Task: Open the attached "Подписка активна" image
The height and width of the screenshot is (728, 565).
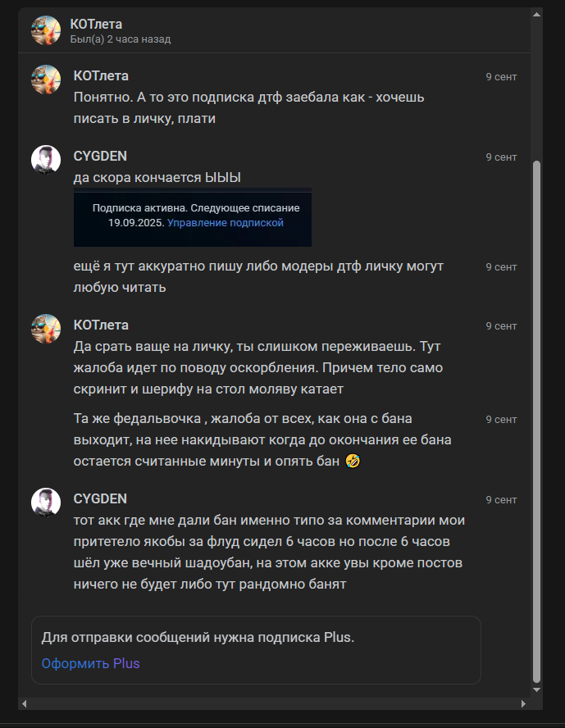Action: tap(193, 217)
